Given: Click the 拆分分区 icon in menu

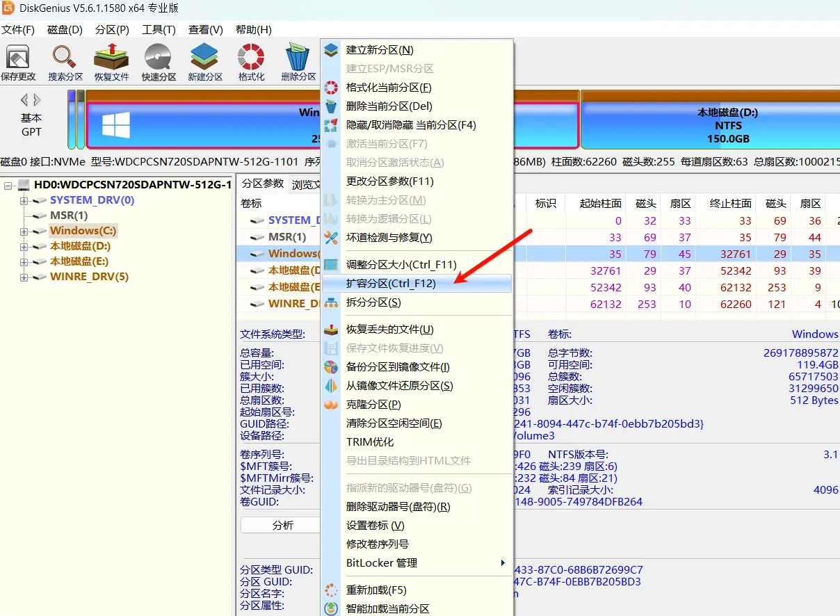Looking at the screenshot, I should (332, 302).
